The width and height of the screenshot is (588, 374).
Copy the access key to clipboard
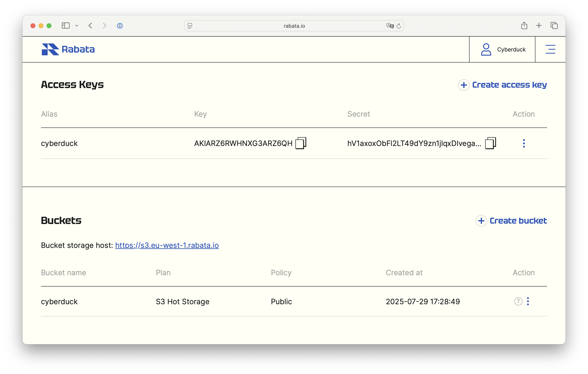301,143
